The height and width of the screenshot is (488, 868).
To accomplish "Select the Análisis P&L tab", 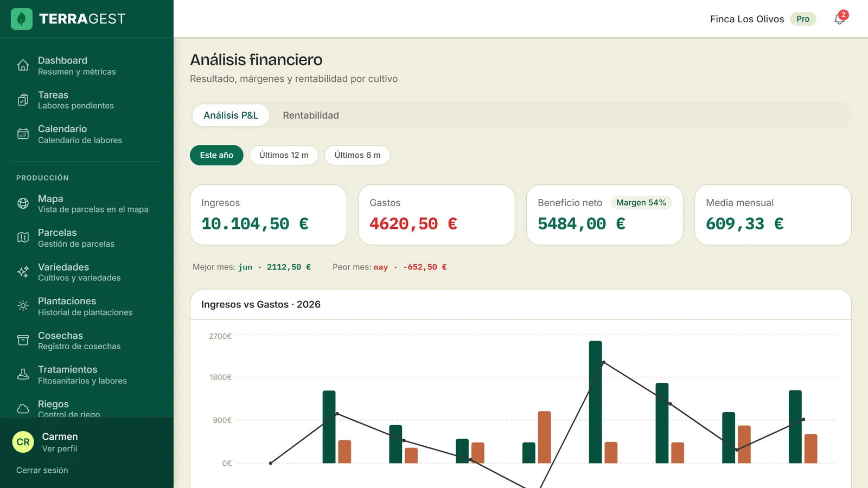I will tap(231, 115).
